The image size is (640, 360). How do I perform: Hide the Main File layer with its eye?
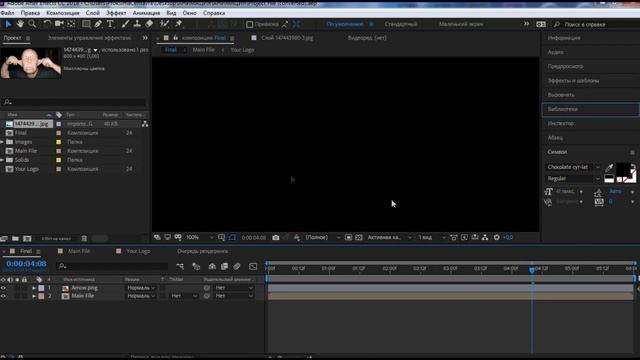point(3,296)
